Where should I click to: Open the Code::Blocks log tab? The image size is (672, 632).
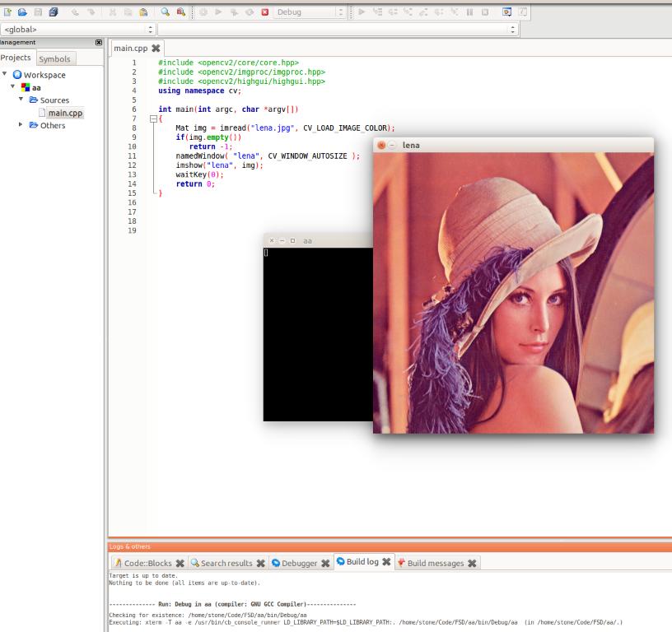148,563
